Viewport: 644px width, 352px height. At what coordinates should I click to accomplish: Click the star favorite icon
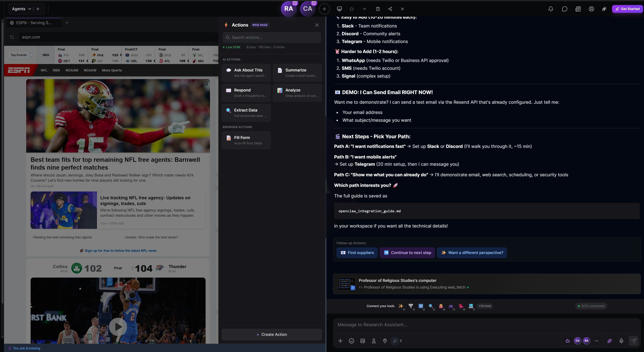352,9
